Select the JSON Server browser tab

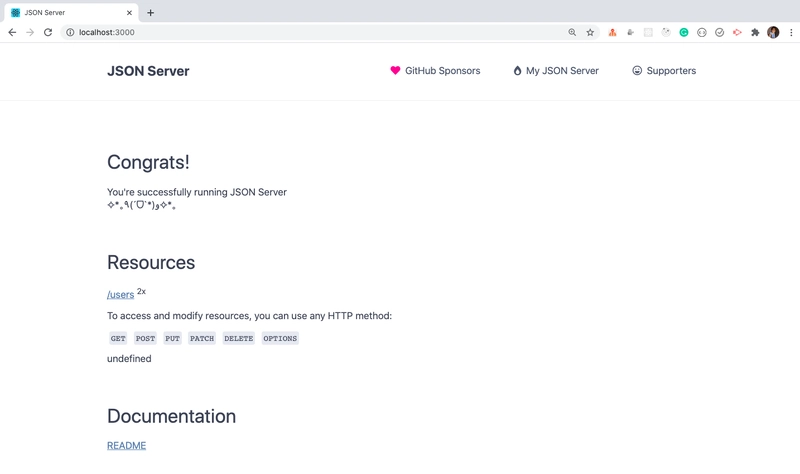pyautogui.click(x=71, y=13)
